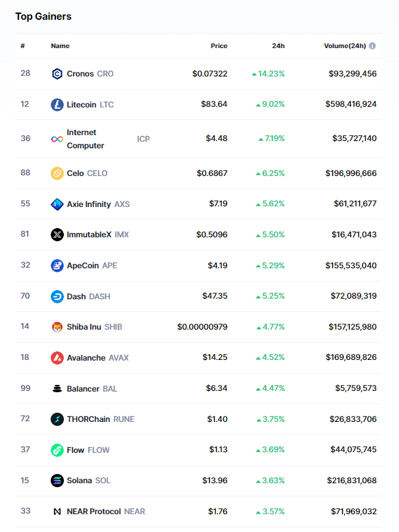The height and width of the screenshot is (532, 399).
Task: Click the Solana logo icon
Action: (57, 481)
